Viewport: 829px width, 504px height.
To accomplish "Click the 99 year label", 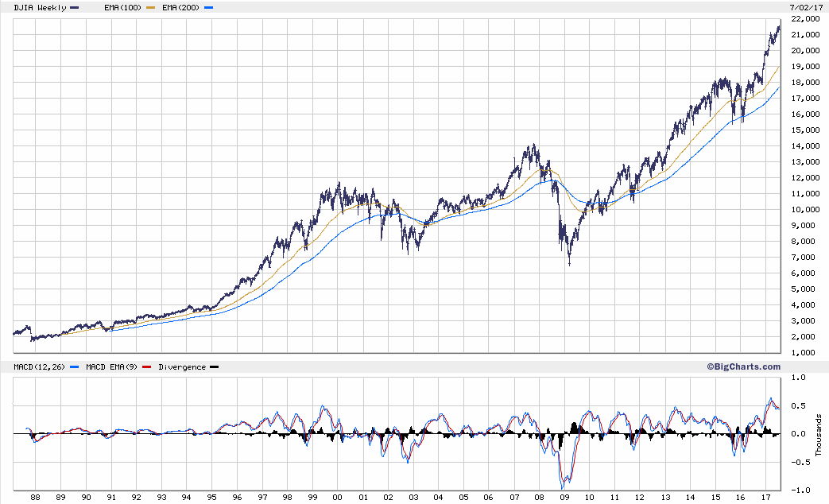I will 312,497.
